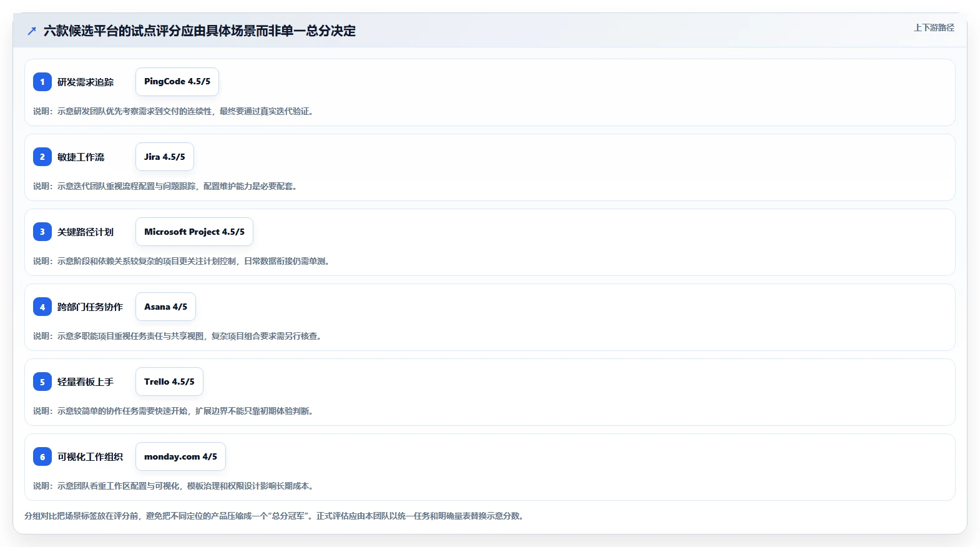
Task: Click the Trello 4.5/5 score chip
Action: [169, 382]
